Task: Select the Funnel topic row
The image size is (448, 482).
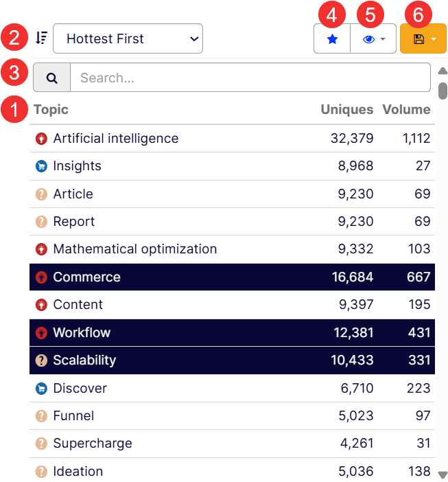Action: [232, 416]
